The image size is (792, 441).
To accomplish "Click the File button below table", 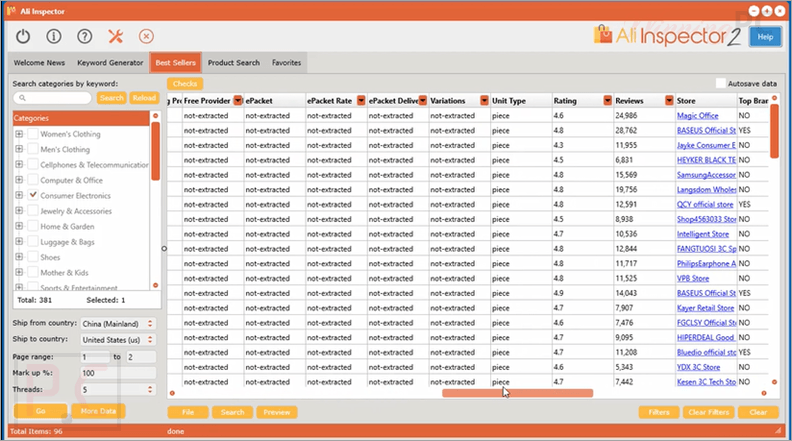I will 188,412.
